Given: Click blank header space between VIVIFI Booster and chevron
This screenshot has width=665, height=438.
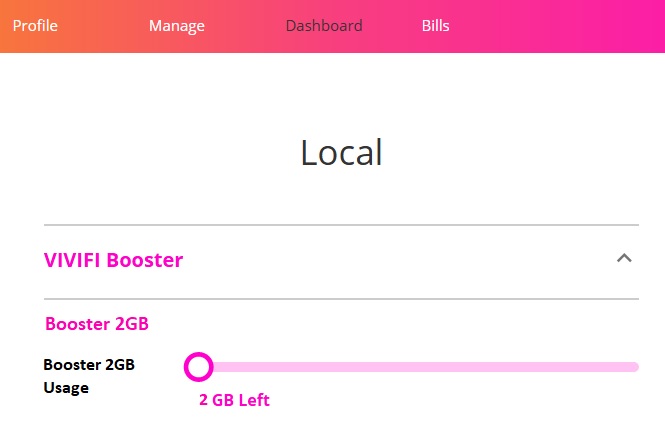Looking at the screenshot, I should coord(400,261).
